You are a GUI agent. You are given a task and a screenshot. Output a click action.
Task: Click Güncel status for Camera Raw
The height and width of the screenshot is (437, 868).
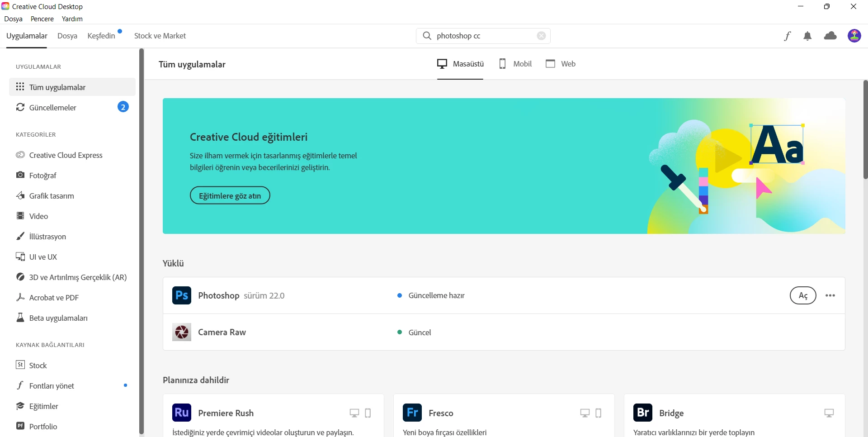point(414,332)
